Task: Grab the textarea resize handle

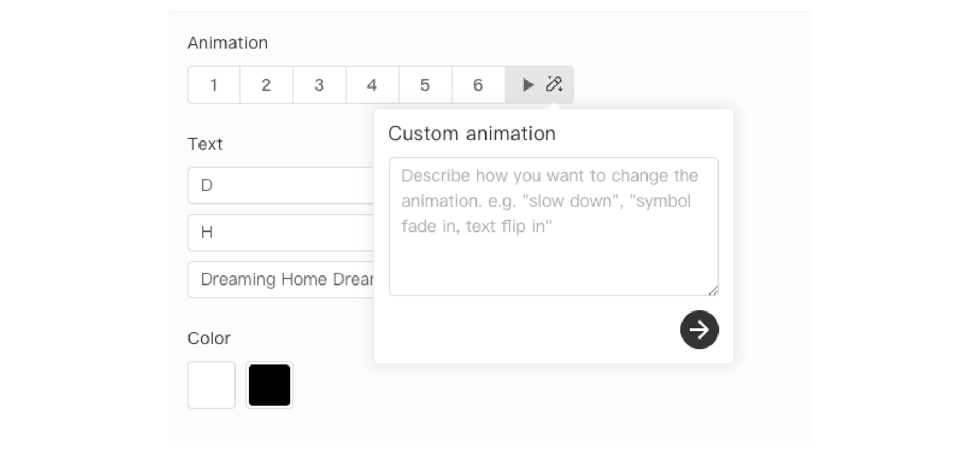Action: point(713,290)
